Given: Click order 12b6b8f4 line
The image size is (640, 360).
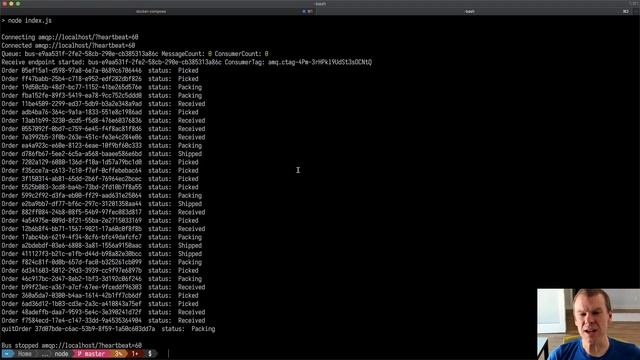Looking at the screenshot, I should 103,229.
